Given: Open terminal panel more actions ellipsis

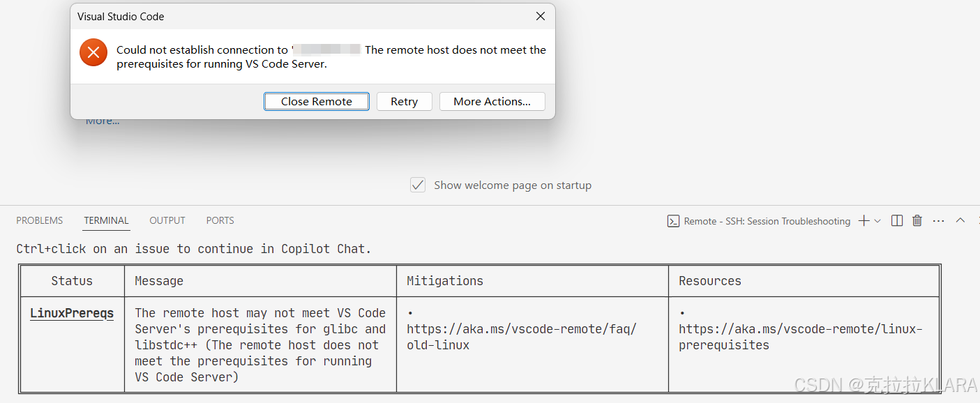Looking at the screenshot, I should (938, 221).
